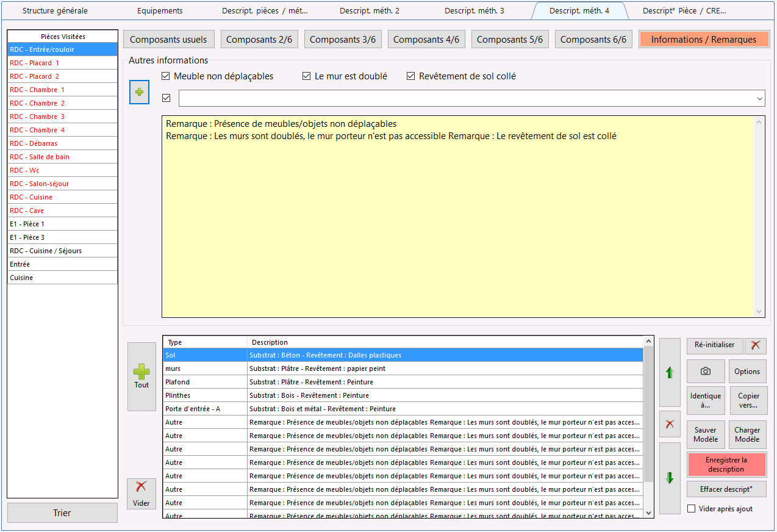Viewport: 777px width, 532px height.
Task: Toggle Le mur est doublé checkbox
Action: tap(306, 76)
